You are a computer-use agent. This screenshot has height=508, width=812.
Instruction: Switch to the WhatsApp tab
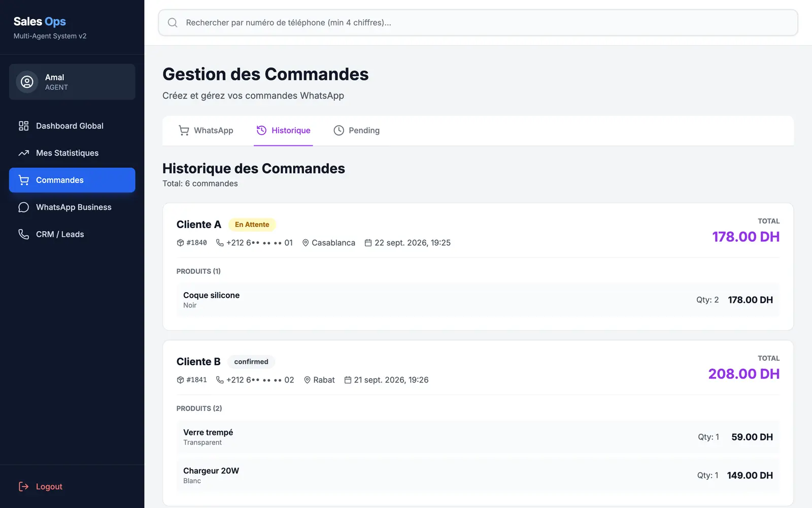(206, 131)
